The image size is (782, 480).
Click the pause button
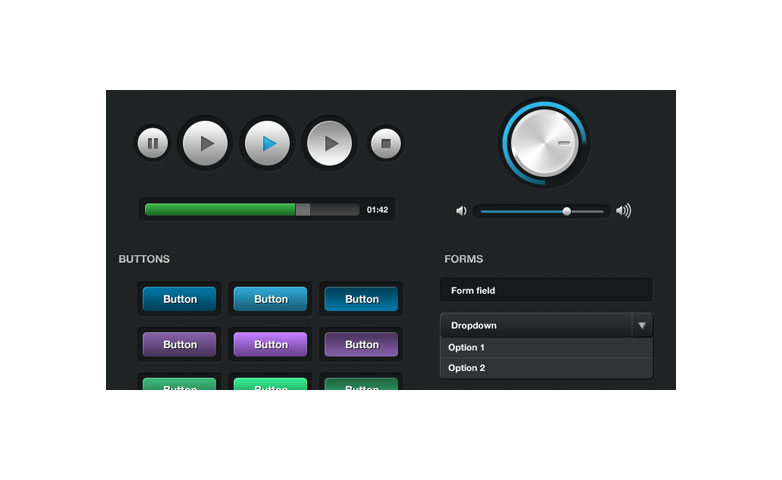pos(153,144)
